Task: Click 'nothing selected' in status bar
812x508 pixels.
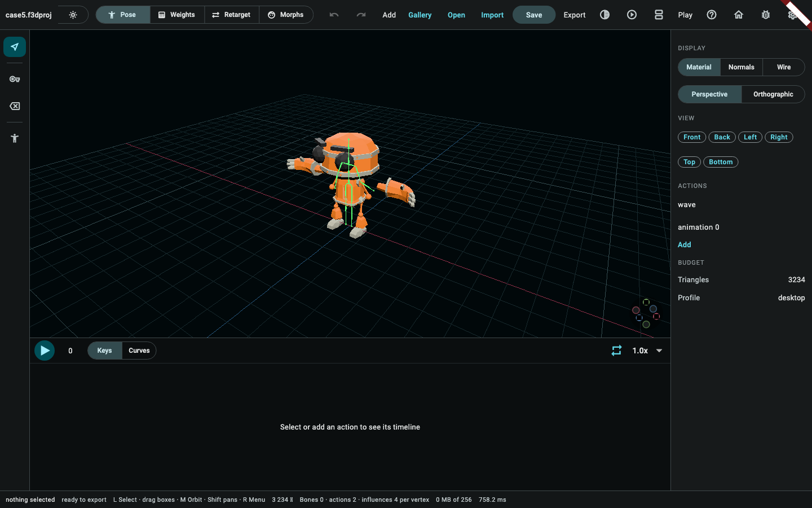Action: click(30, 500)
